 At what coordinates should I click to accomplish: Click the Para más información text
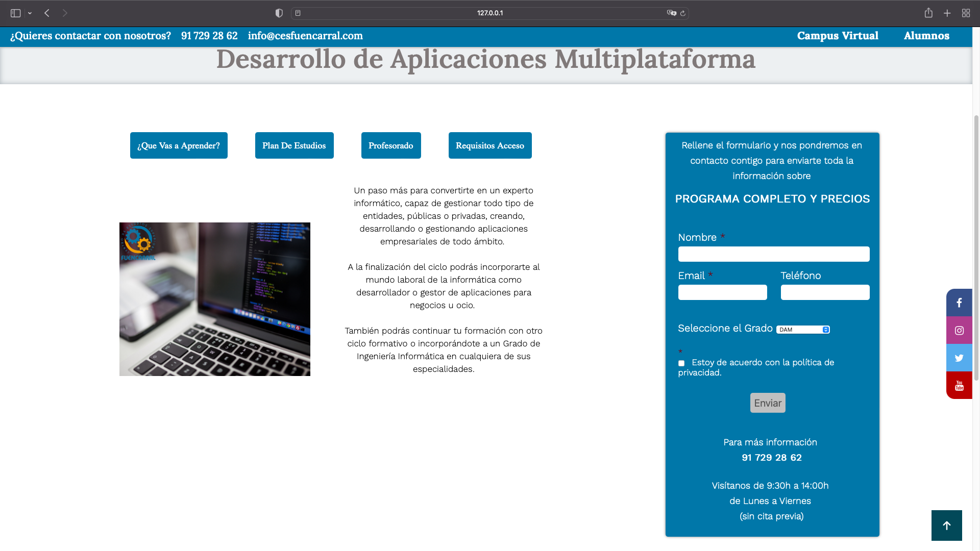pyautogui.click(x=770, y=442)
